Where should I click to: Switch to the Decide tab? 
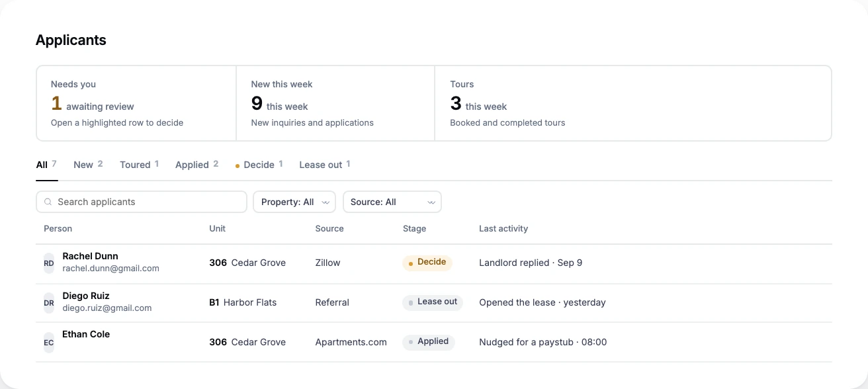click(259, 165)
